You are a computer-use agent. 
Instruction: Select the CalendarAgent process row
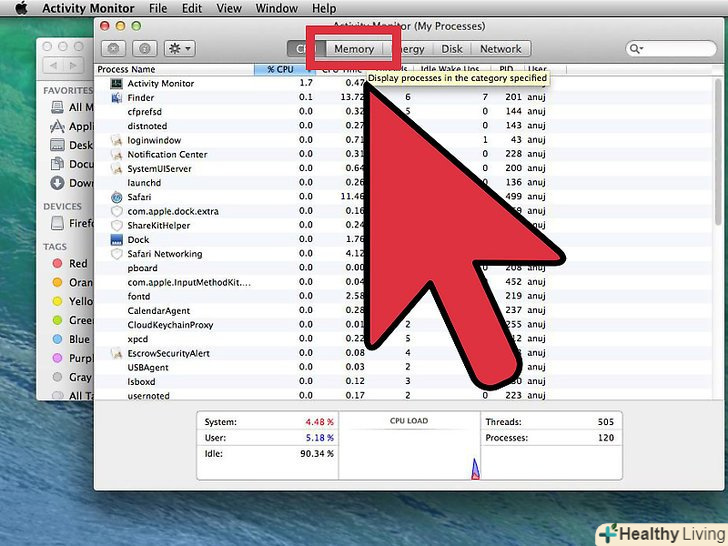coord(403,311)
